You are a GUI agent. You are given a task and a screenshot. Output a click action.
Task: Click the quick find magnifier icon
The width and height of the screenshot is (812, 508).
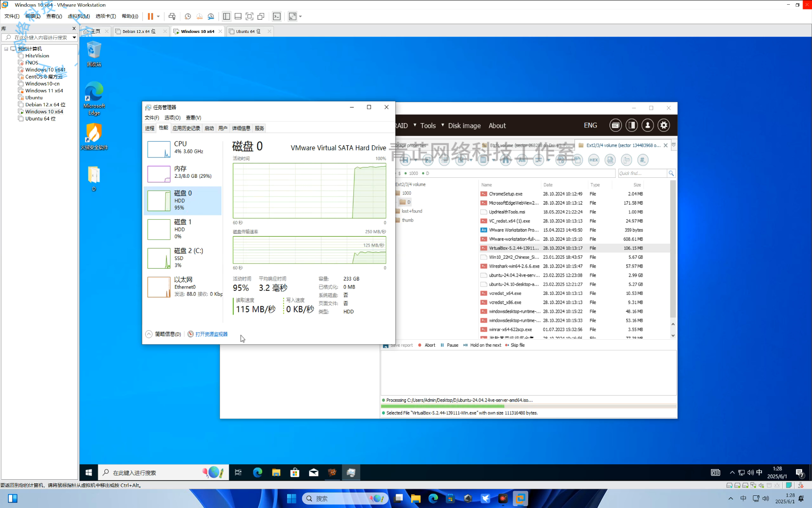pyautogui.click(x=671, y=174)
